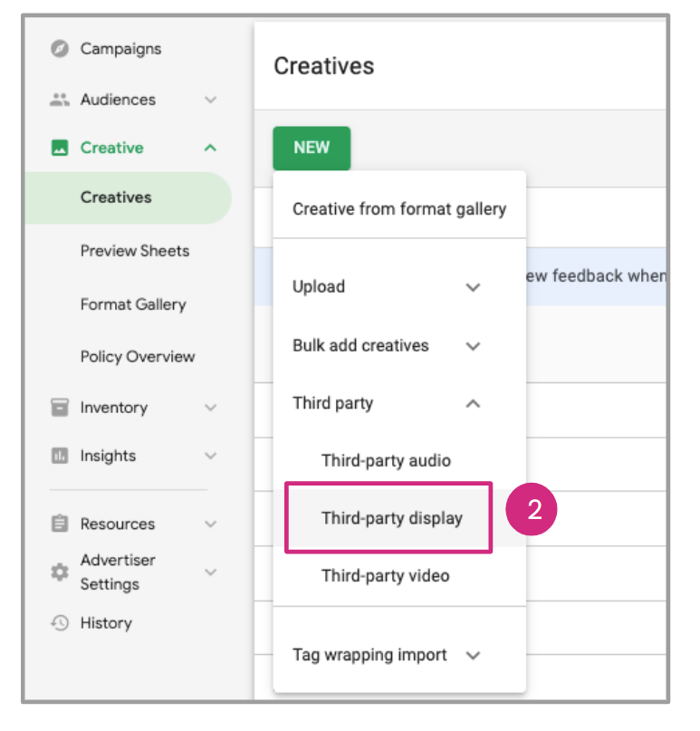Image resolution: width=700 pixels, height=731 pixels.
Task: Collapse the Third party section chevron
Action: tap(472, 404)
